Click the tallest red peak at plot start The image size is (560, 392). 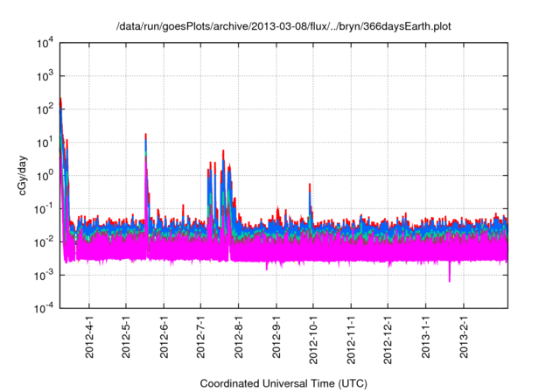click(x=60, y=100)
